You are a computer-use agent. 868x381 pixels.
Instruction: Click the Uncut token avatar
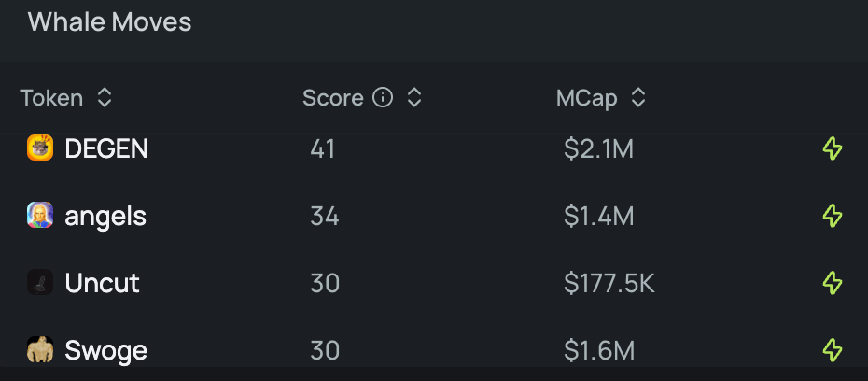(x=40, y=282)
